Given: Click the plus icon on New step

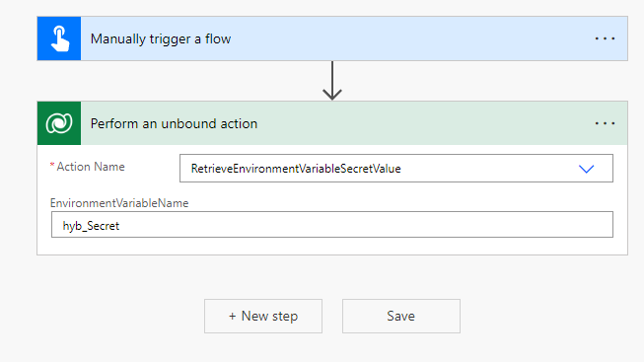Looking at the screenshot, I should (x=233, y=316).
